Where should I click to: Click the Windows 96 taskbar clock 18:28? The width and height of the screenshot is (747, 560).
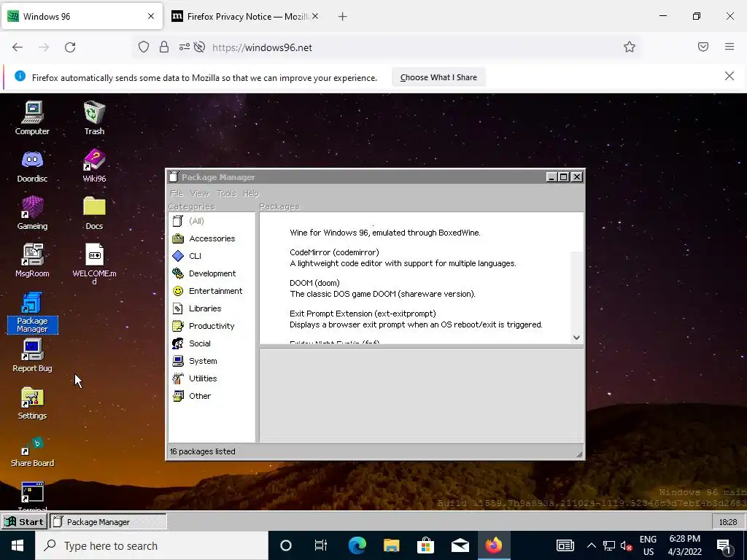[728, 522]
